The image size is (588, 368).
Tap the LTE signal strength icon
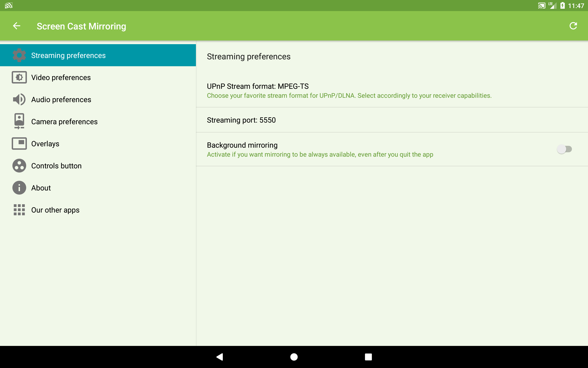coord(552,6)
